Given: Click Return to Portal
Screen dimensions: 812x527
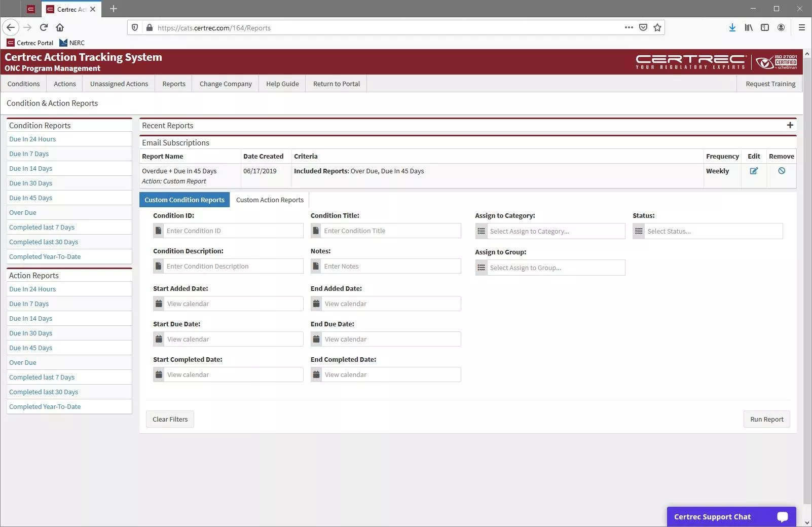Looking at the screenshot, I should (337, 84).
